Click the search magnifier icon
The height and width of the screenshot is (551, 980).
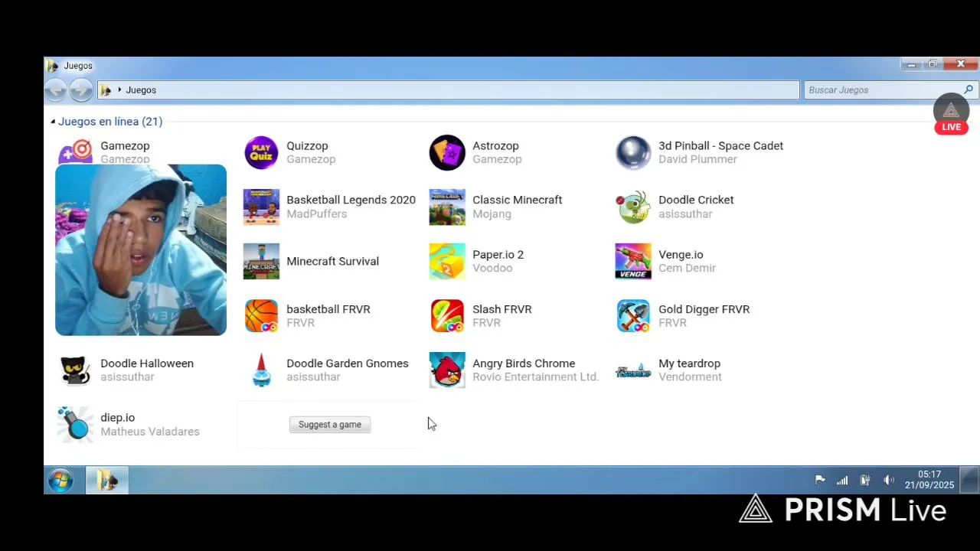(969, 90)
